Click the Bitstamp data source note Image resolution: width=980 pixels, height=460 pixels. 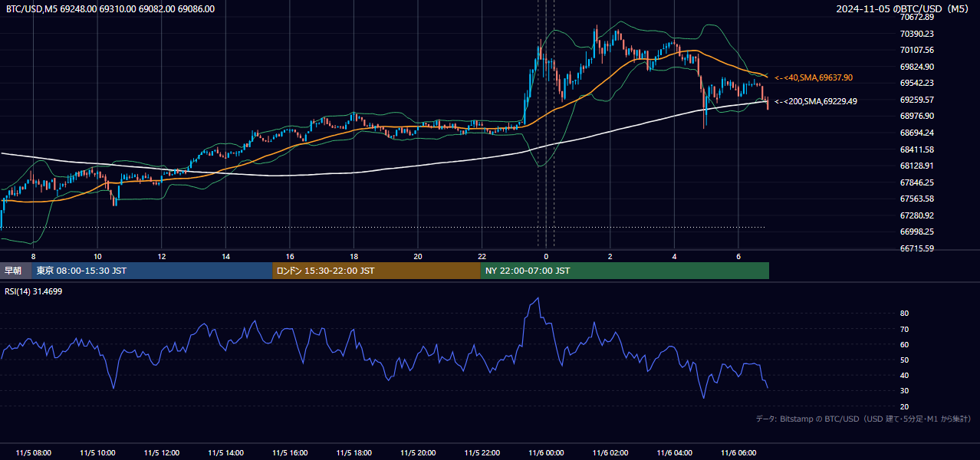click(x=863, y=419)
